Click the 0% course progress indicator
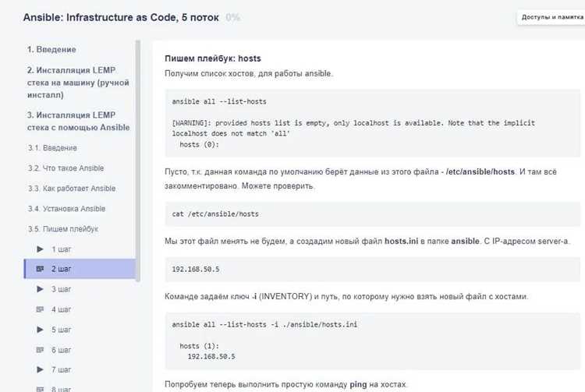The height and width of the screenshot is (392, 585). (x=232, y=17)
